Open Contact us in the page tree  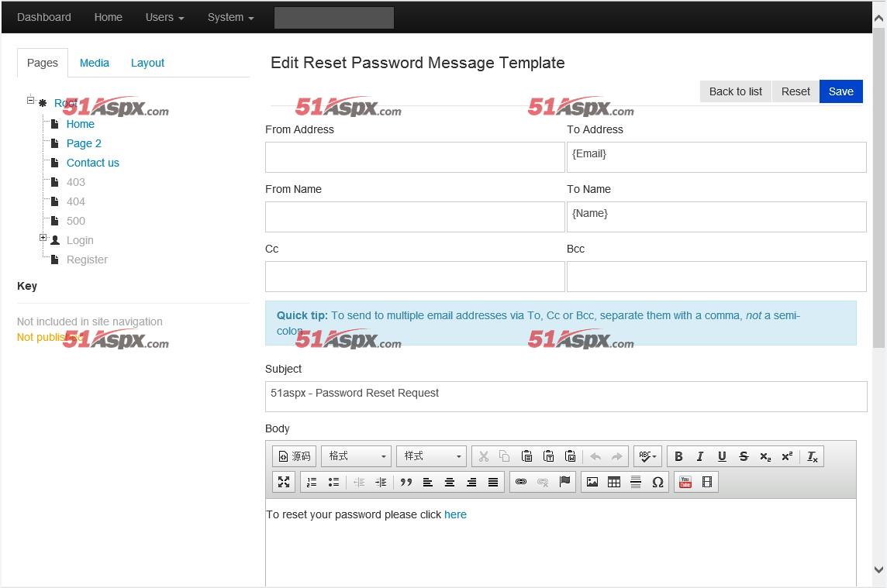tap(93, 163)
